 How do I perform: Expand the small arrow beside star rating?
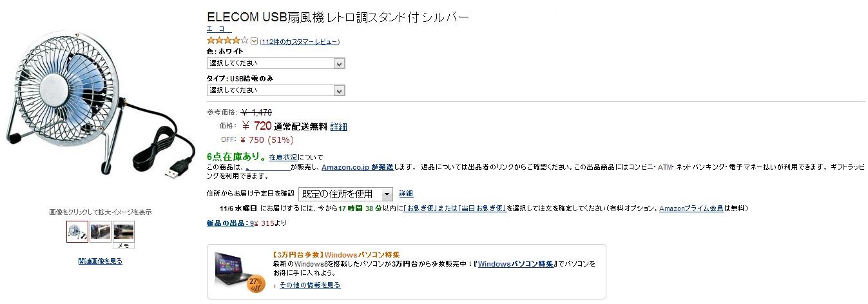(x=254, y=41)
